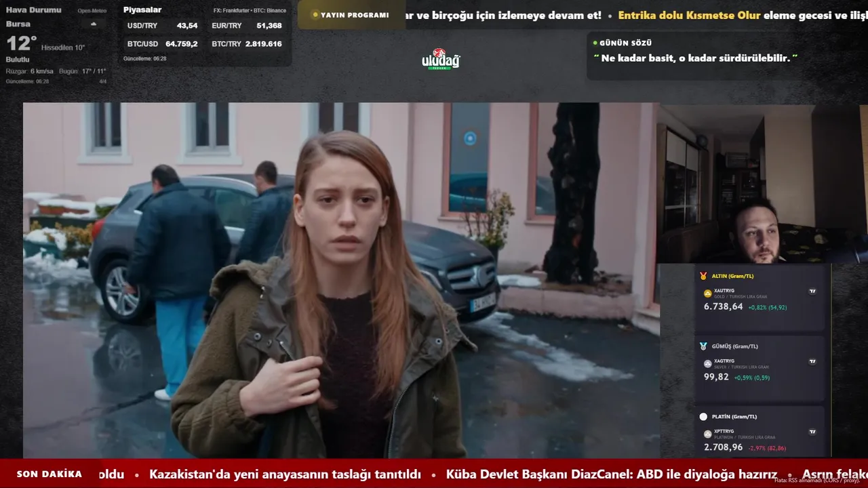868x488 pixels.
Task: Click the XAGTRYG ticker symbol text
Action: point(724,361)
